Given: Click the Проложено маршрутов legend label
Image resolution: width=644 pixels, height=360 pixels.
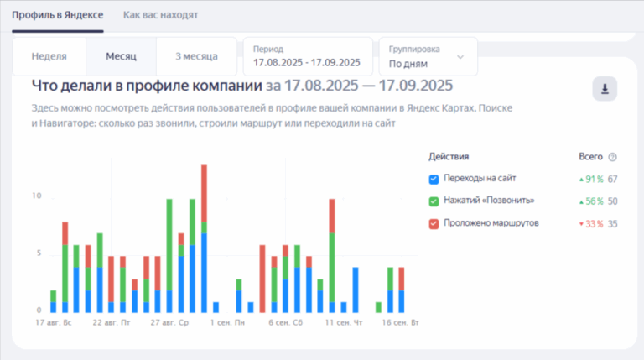Looking at the screenshot, I should tap(491, 223).
